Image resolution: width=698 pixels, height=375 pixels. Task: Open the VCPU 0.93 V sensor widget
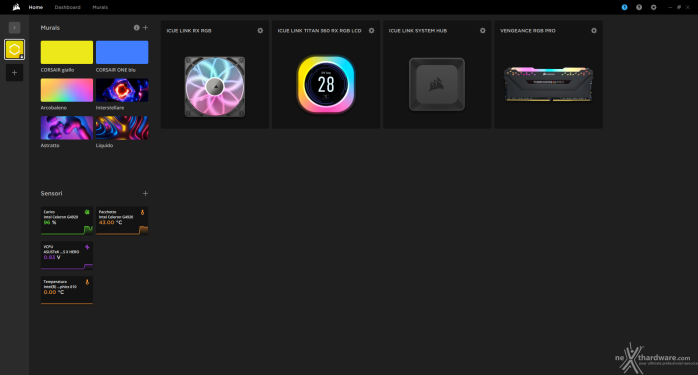point(67,256)
